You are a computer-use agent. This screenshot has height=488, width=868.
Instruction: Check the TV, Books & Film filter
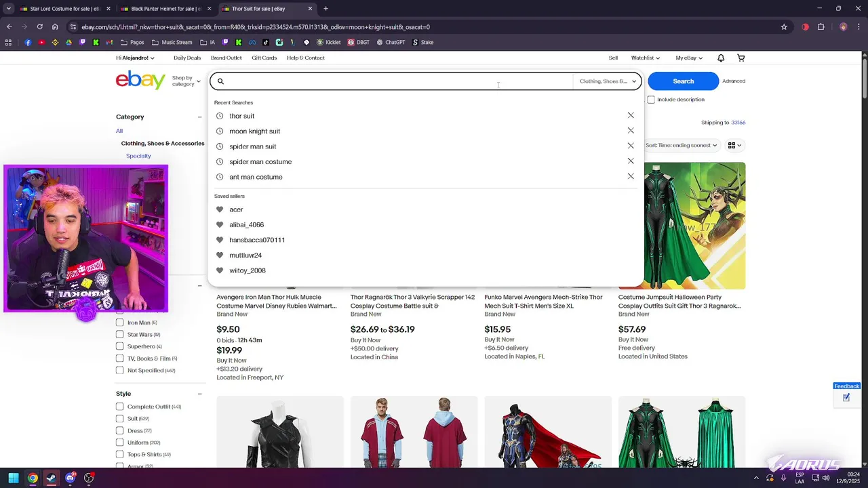pyautogui.click(x=120, y=359)
